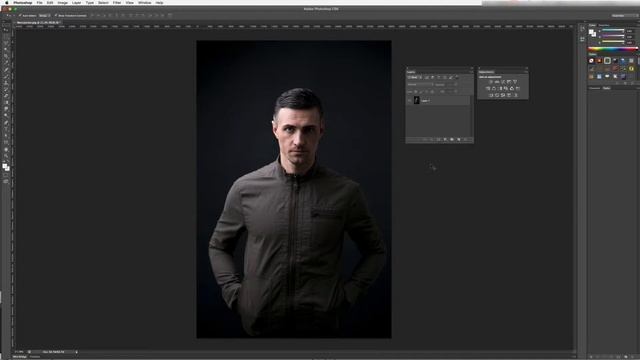The height and width of the screenshot is (360, 640).
Task: Open the Window menu
Action: click(144, 2)
